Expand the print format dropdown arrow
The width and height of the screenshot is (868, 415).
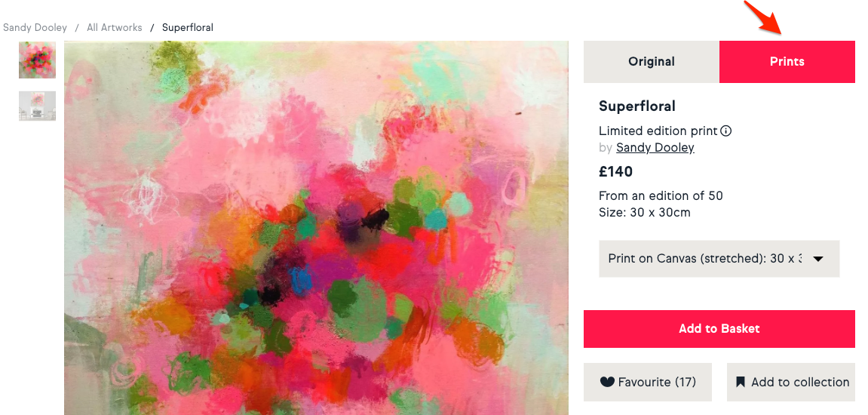pyautogui.click(x=817, y=259)
